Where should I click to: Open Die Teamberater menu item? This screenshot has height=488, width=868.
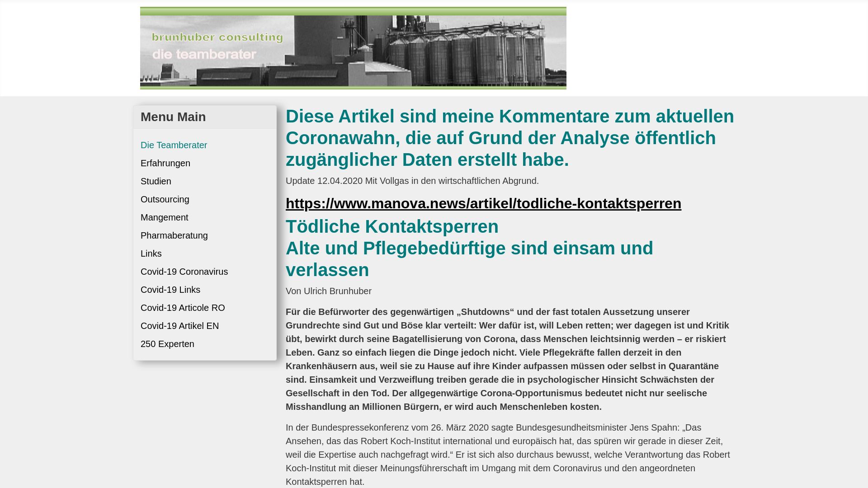(x=174, y=145)
